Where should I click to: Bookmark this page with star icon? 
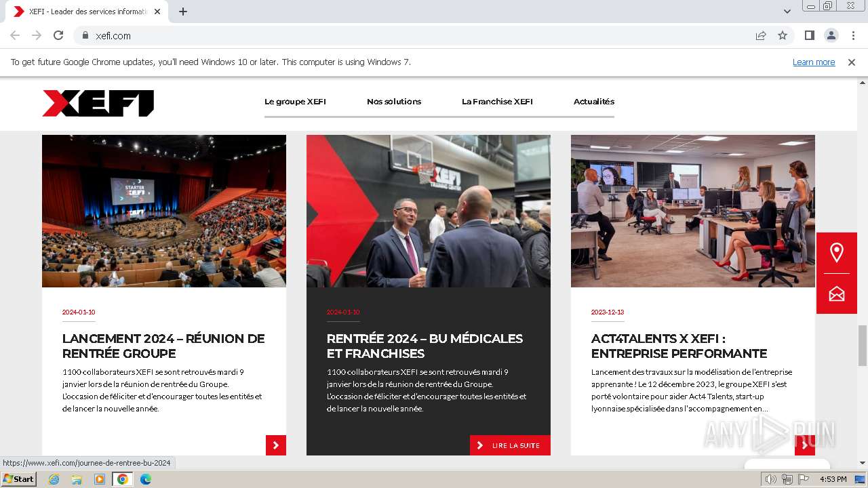tap(783, 35)
